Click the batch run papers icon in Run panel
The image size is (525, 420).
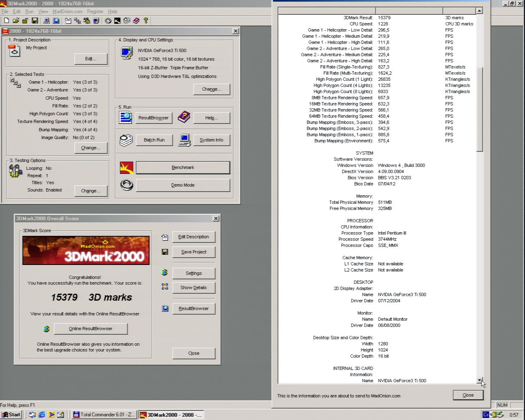tap(126, 140)
